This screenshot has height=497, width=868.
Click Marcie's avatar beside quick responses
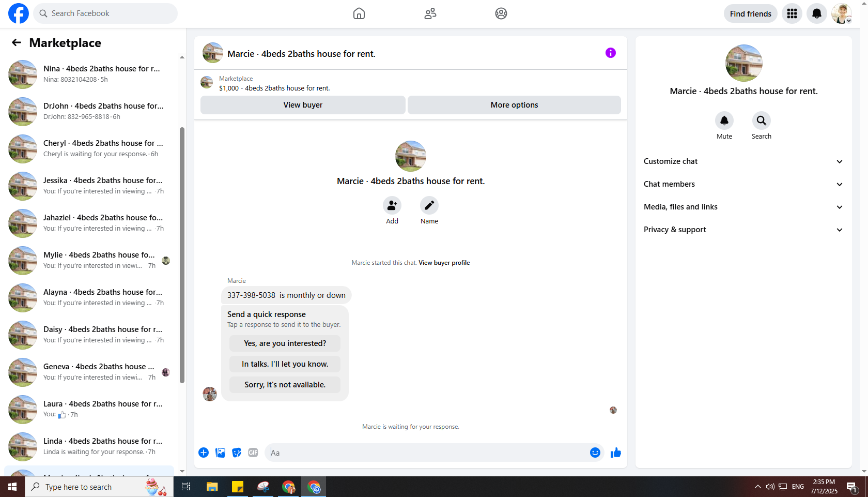(210, 394)
